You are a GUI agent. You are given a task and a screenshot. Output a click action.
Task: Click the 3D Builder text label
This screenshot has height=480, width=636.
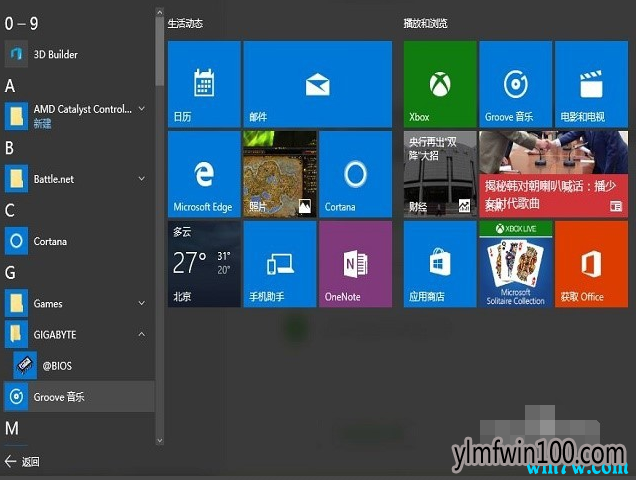coord(56,54)
